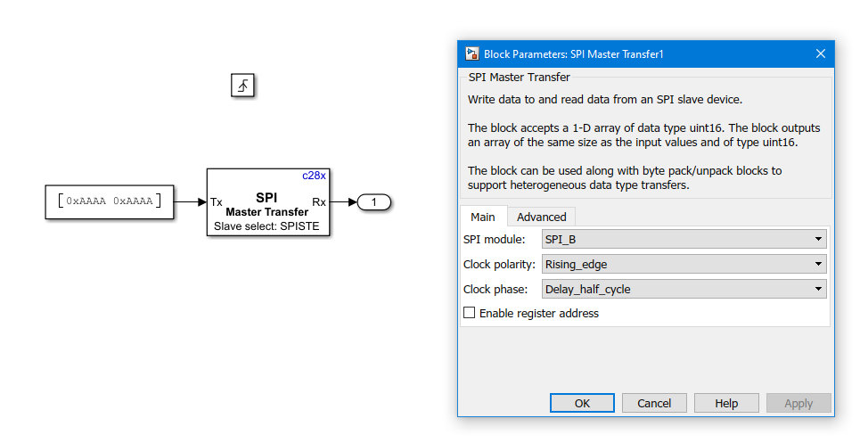Click the Apply button
This screenshot has height=443, width=868.
(798, 403)
